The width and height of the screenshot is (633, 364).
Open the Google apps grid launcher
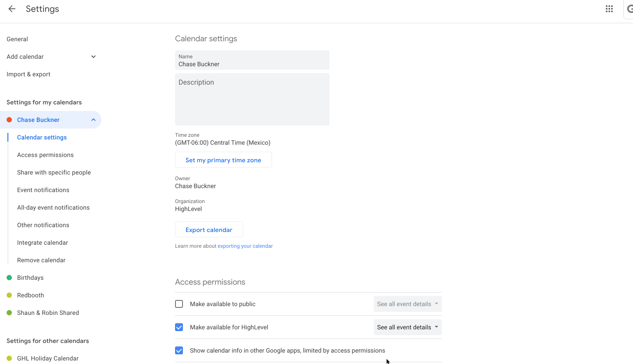point(609,9)
